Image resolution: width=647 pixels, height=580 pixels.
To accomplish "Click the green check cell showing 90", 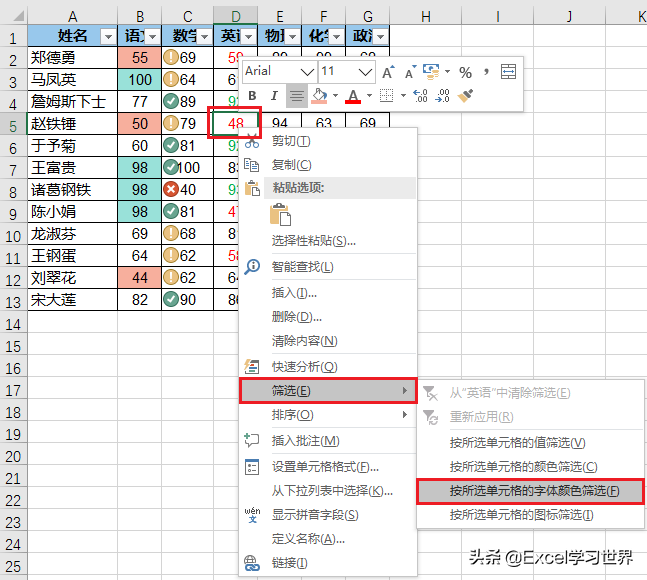I will (187, 299).
